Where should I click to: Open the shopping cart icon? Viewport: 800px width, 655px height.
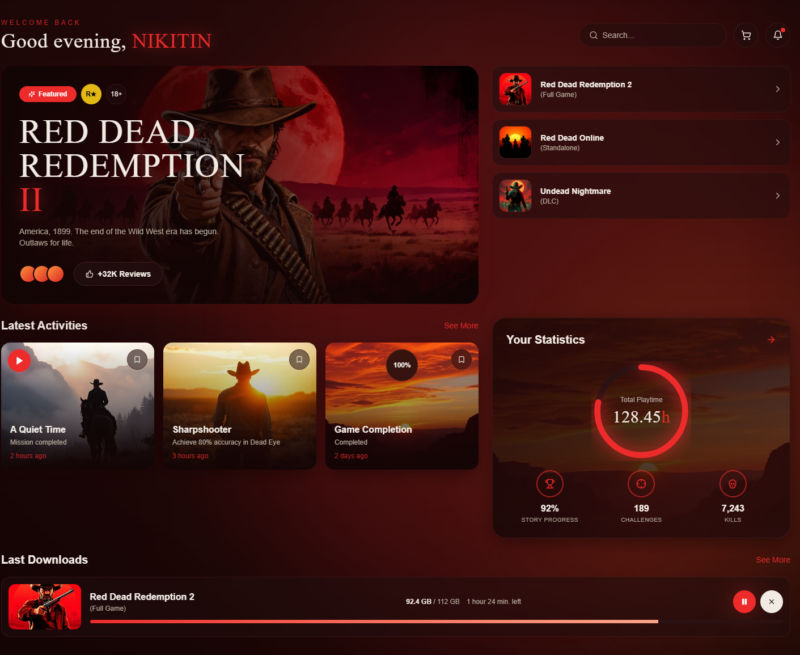coord(746,35)
